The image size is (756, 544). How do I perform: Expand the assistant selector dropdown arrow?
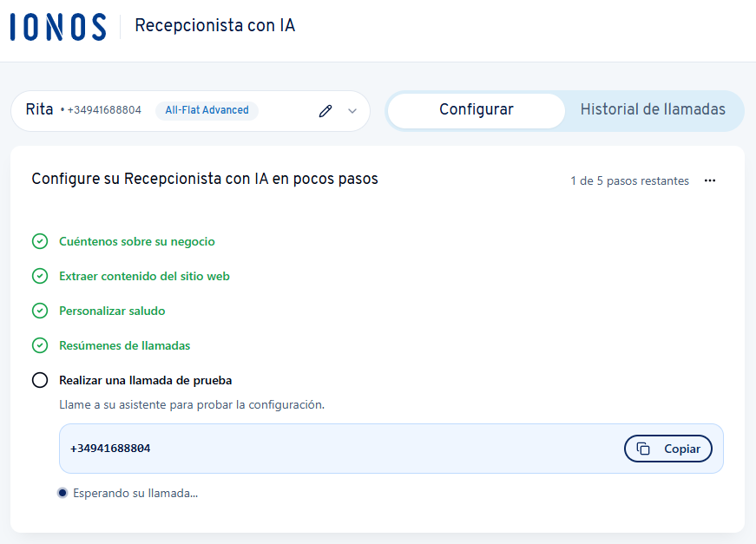[x=352, y=111]
